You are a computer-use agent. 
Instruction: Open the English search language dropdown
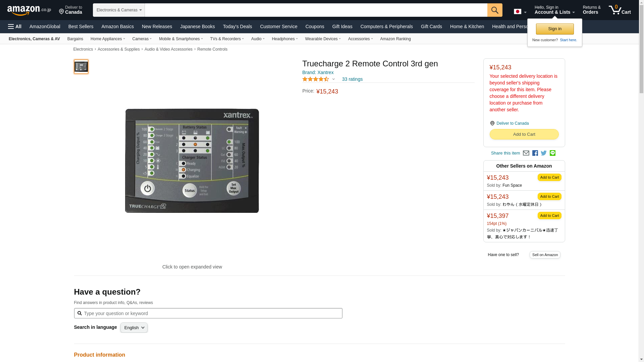click(x=134, y=328)
